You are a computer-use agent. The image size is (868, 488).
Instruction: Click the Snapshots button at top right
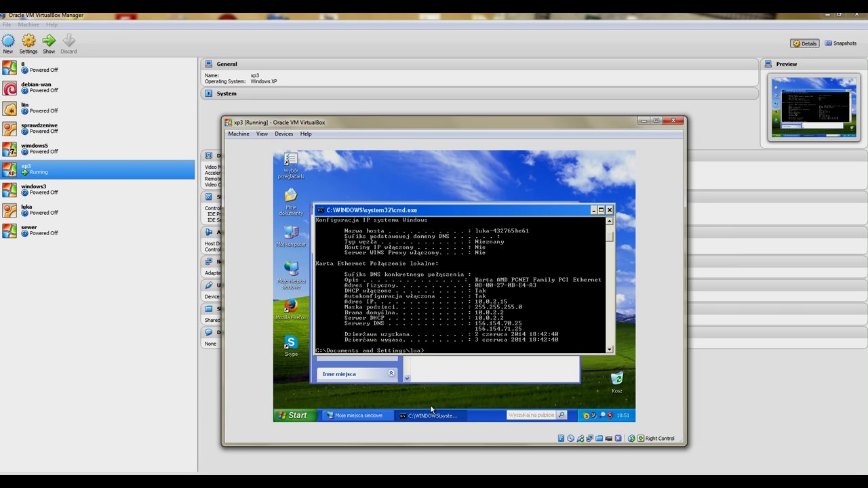pos(840,43)
